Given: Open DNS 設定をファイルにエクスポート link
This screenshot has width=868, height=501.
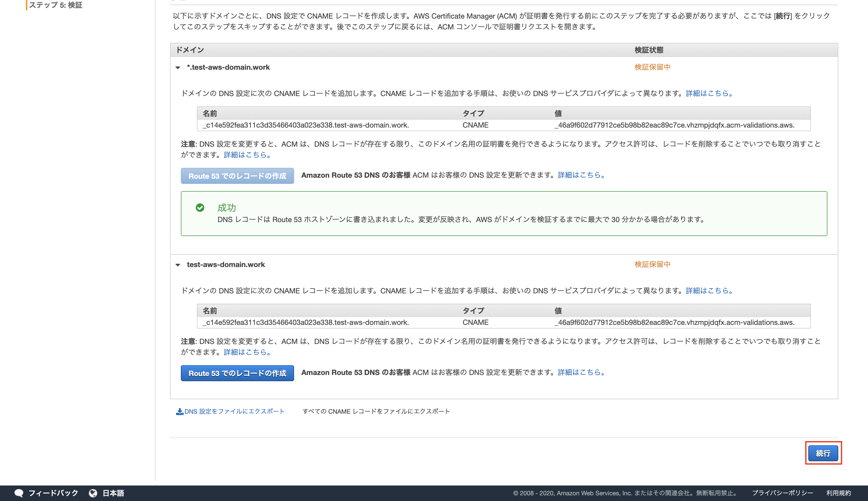Looking at the screenshot, I should tap(234, 412).
